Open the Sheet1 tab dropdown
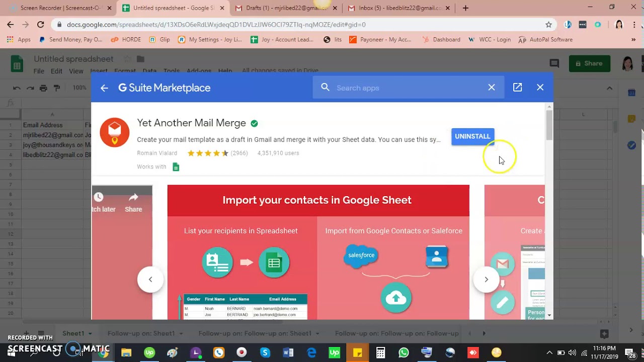Image resolution: width=644 pixels, height=362 pixels. 90,333
